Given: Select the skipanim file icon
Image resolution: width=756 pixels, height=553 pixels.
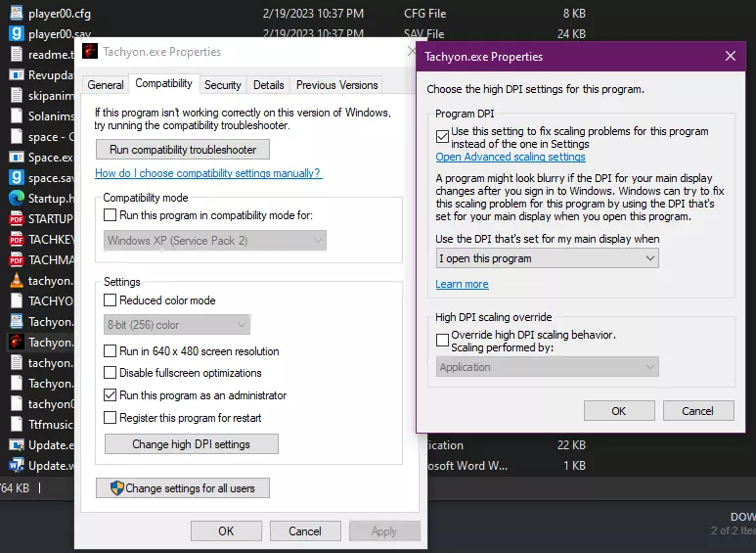Looking at the screenshot, I should coord(17,96).
